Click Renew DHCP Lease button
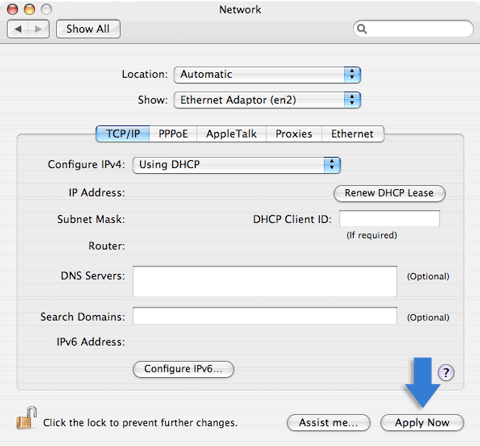The width and height of the screenshot is (480, 446). [x=389, y=193]
